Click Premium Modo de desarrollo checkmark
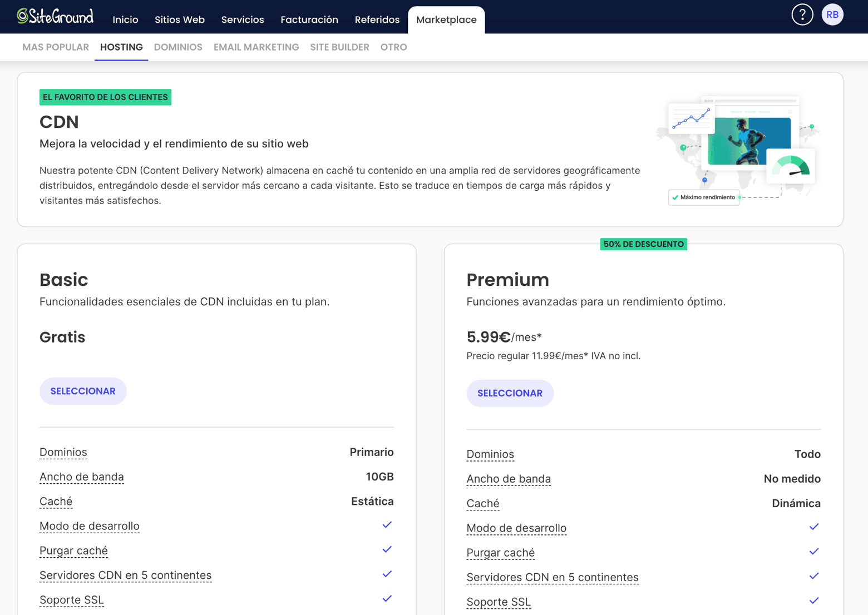The height and width of the screenshot is (615, 868). pos(814,527)
